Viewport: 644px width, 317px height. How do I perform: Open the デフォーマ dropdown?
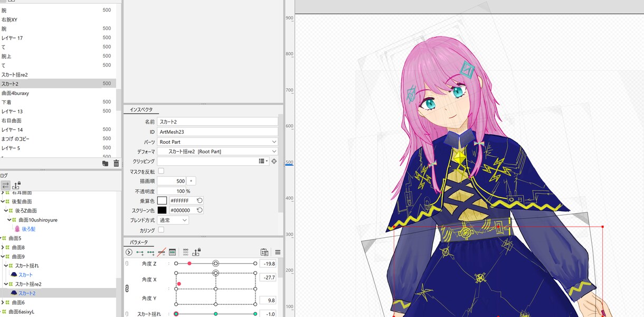click(217, 152)
